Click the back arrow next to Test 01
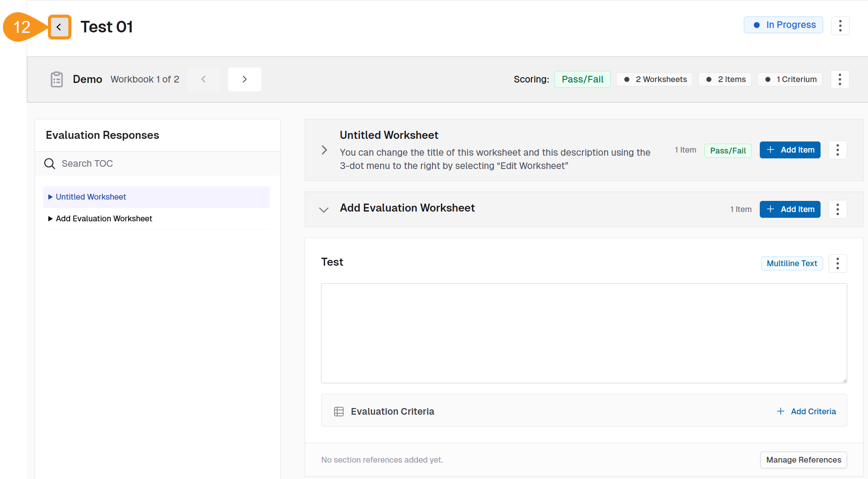 (x=59, y=27)
